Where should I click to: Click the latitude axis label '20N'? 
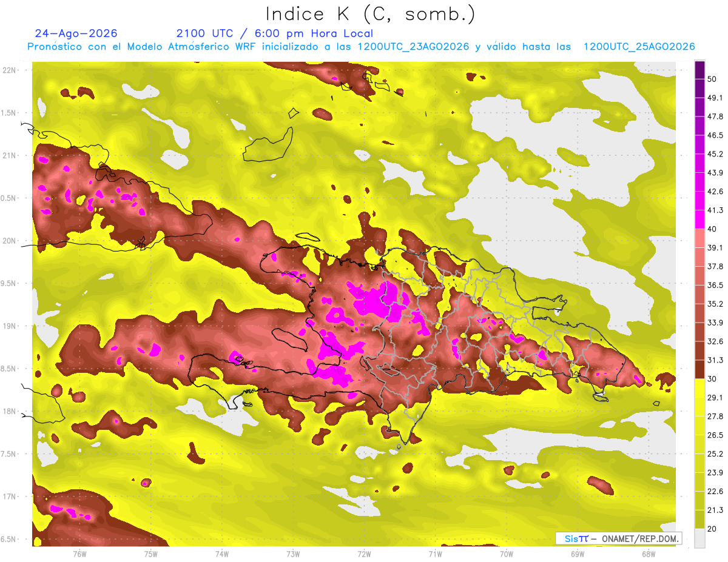pyautogui.click(x=10, y=241)
